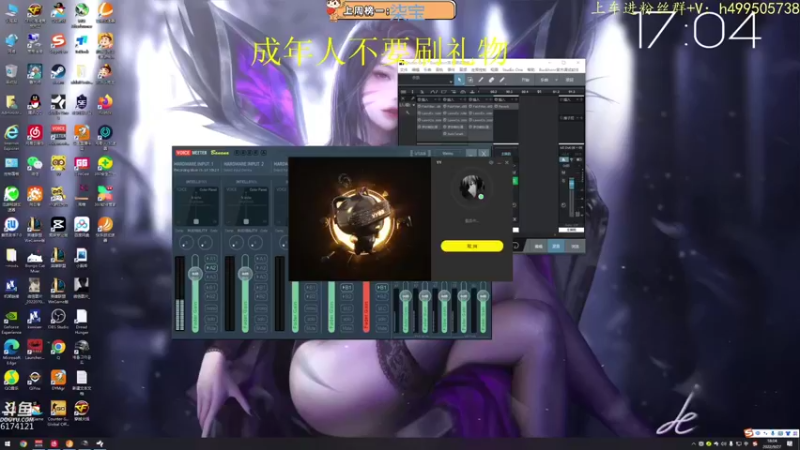
Task: Open the CrossFire desktop shortcut
Action: (x=82, y=407)
